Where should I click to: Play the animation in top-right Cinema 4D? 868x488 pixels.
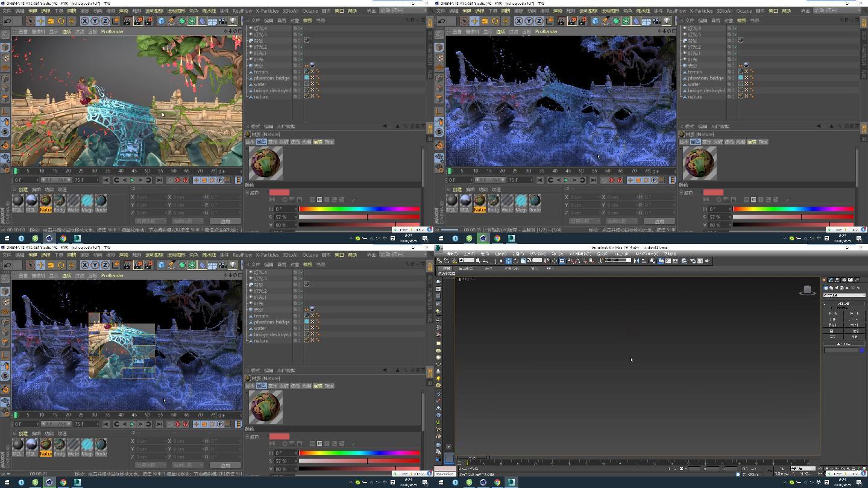pos(567,180)
